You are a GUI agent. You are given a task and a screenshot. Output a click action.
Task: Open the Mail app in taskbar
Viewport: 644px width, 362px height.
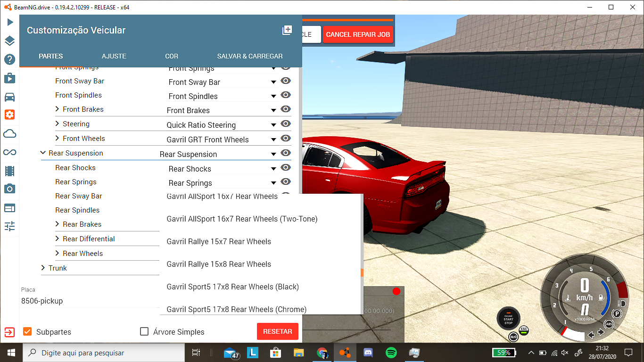click(231, 353)
